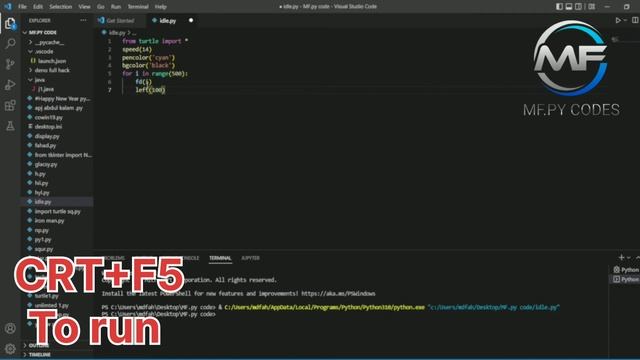Select idle.py in the explorer

click(43, 202)
